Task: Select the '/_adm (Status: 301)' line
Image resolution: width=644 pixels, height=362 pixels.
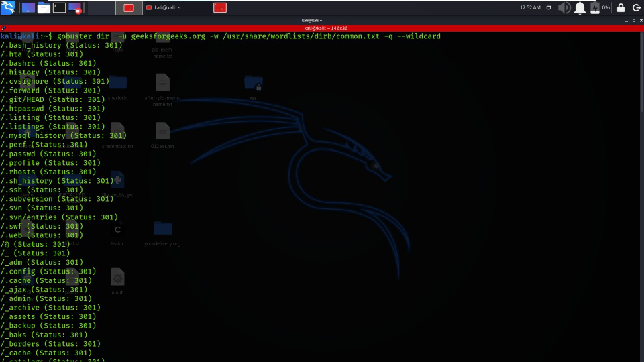Action: click(42, 262)
